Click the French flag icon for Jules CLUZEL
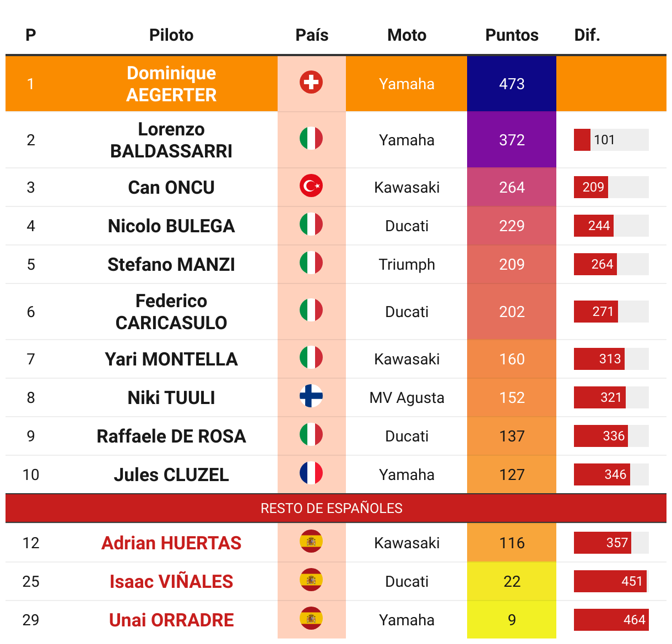Screen dimensions: 672x644 click(311, 473)
